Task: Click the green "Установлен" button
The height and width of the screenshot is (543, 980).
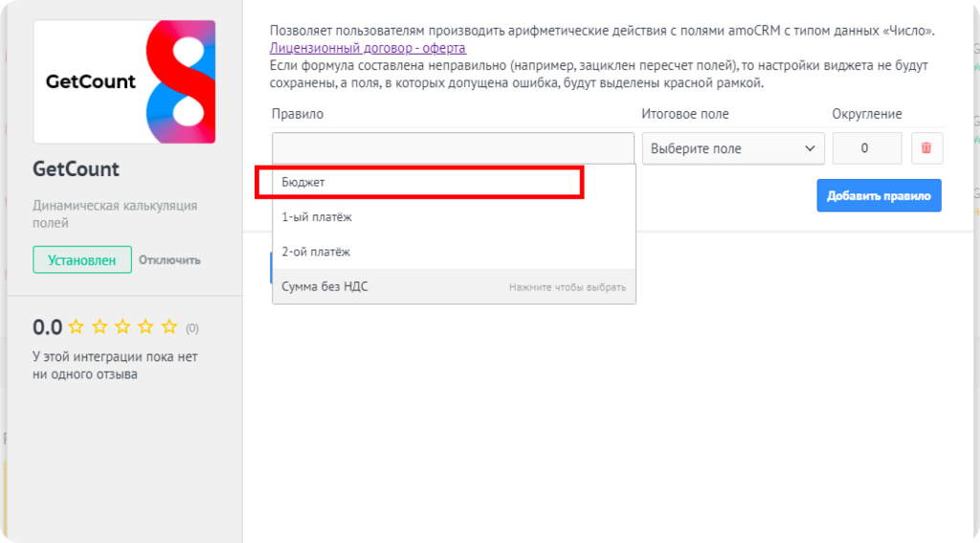Action: point(82,260)
